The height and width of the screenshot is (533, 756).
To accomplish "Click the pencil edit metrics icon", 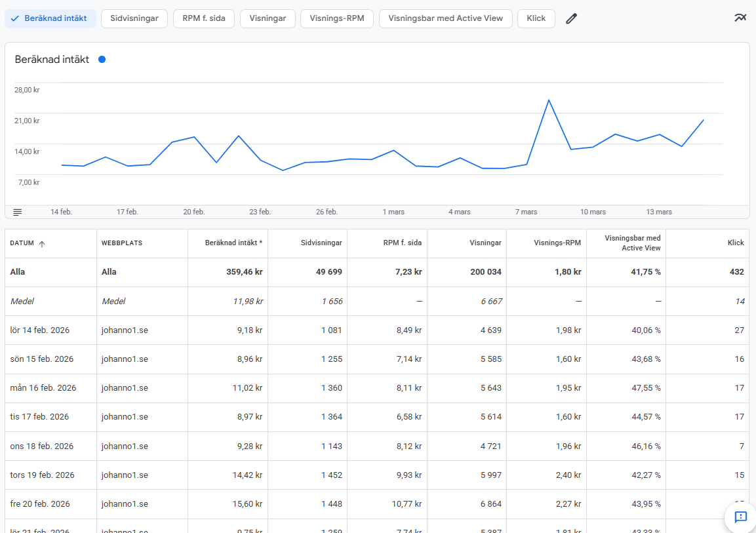I will tap(571, 18).
